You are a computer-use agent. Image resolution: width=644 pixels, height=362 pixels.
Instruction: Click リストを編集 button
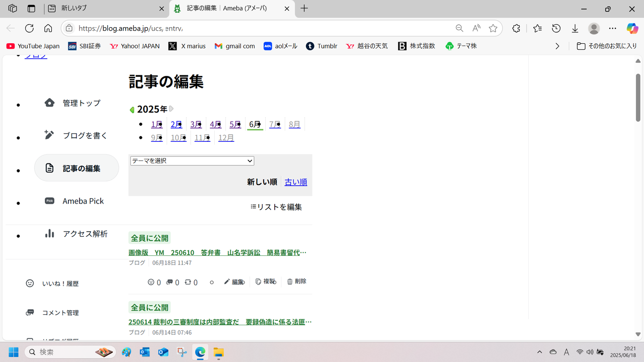[276, 207]
